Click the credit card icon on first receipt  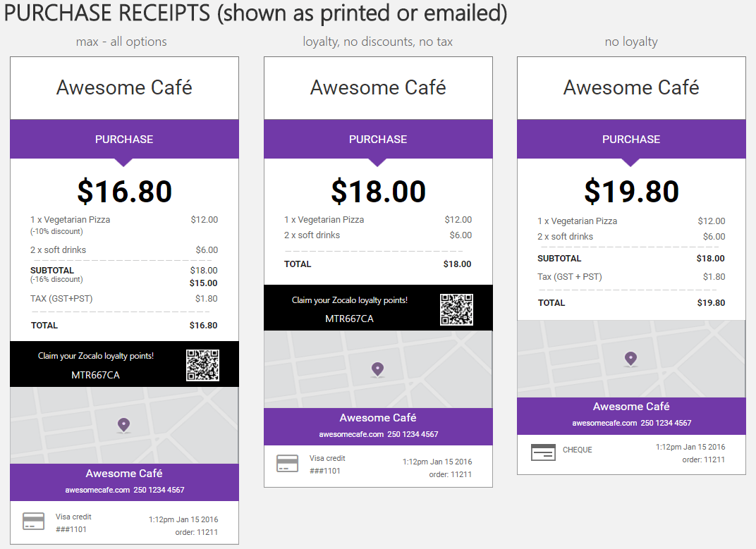click(x=33, y=522)
